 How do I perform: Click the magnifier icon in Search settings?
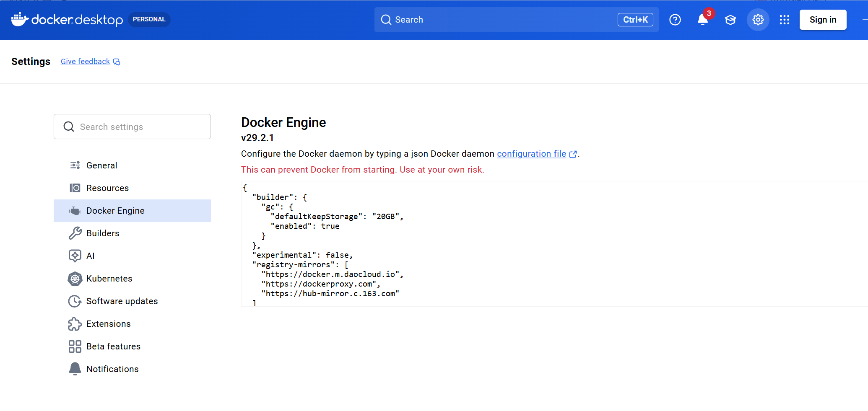(69, 127)
